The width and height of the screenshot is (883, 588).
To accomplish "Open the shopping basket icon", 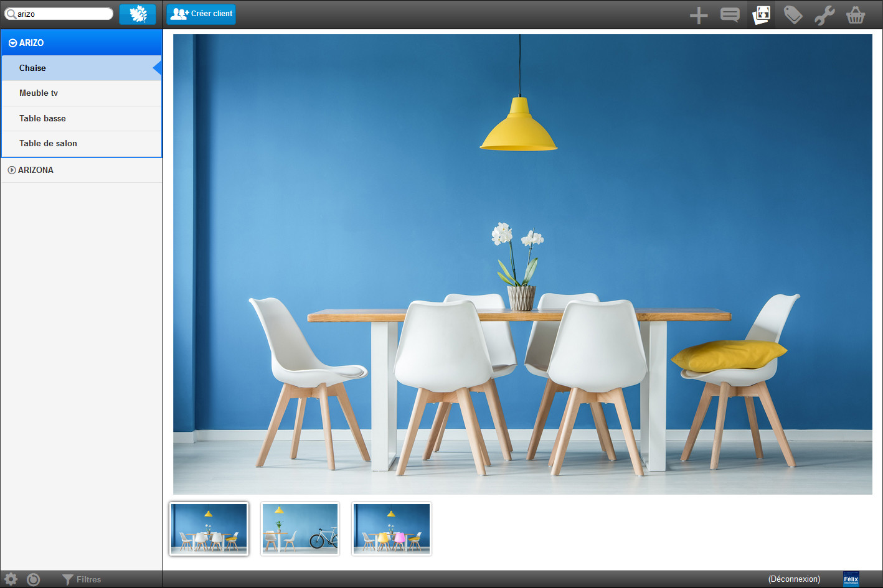I will pyautogui.click(x=856, y=15).
